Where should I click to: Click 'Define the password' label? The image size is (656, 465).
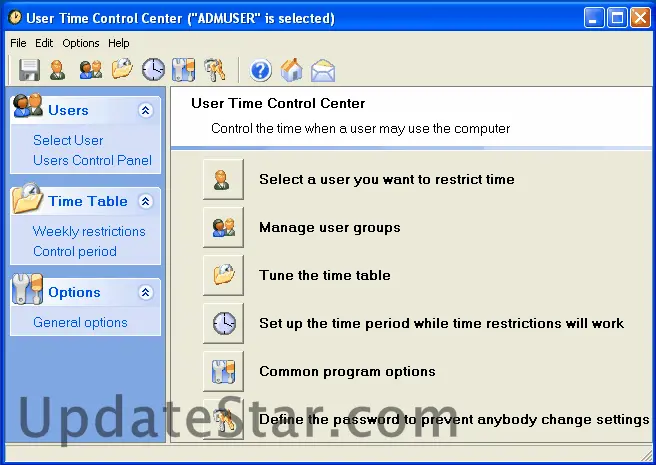[x=454, y=419]
